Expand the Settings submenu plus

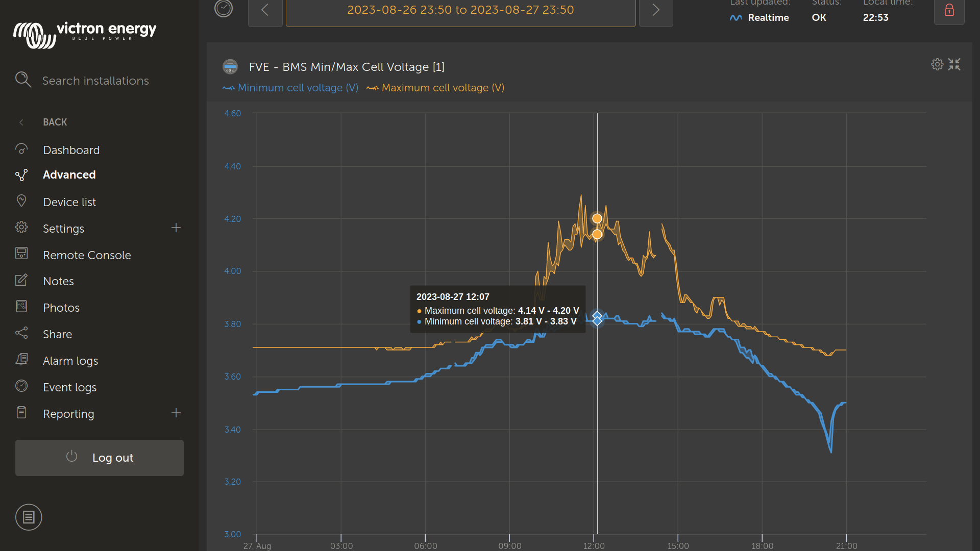176,228
